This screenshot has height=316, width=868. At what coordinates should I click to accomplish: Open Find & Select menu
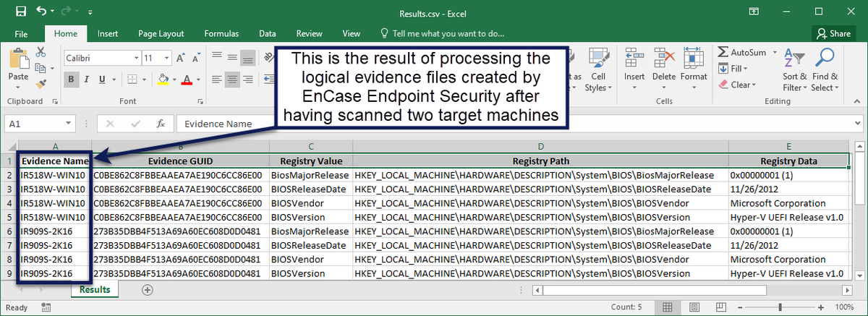pyautogui.click(x=825, y=70)
